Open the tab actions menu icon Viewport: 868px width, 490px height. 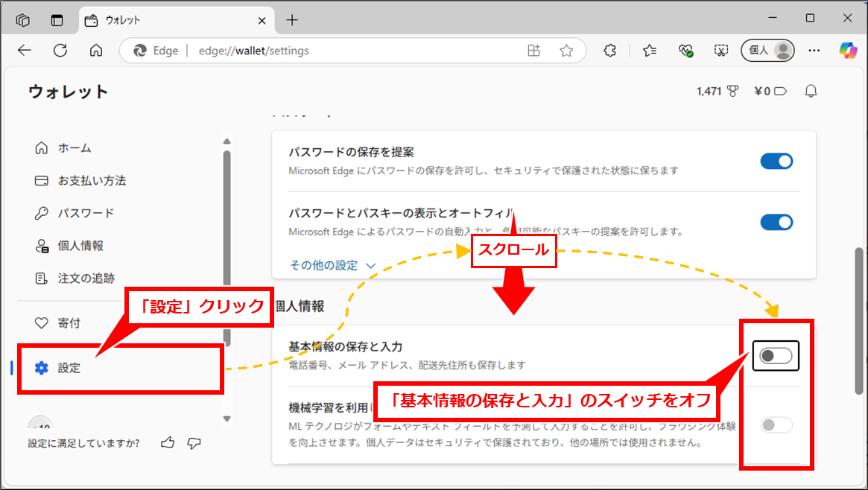57,20
